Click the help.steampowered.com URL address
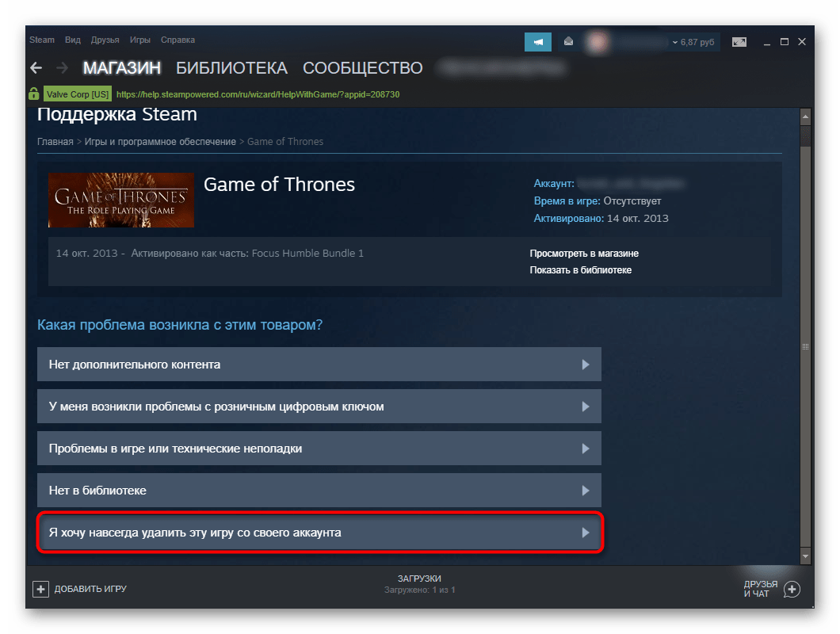 tap(258, 94)
